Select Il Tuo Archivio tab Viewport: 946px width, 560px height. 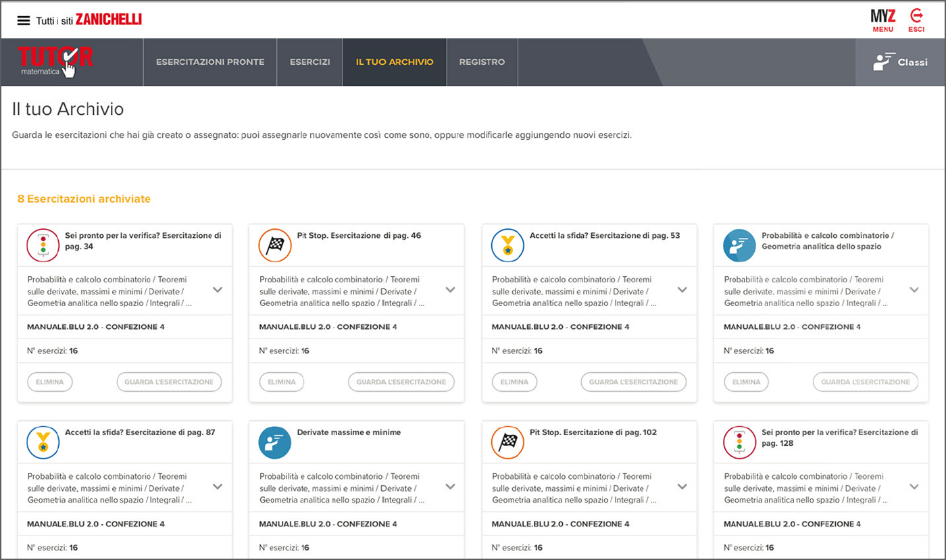click(395, 61)
